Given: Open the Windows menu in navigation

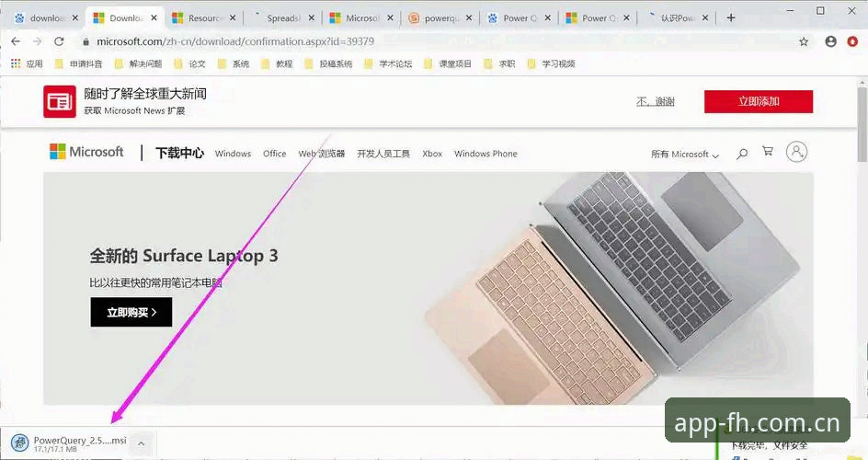Looking at the screenshot, I should tap(233, 154).
